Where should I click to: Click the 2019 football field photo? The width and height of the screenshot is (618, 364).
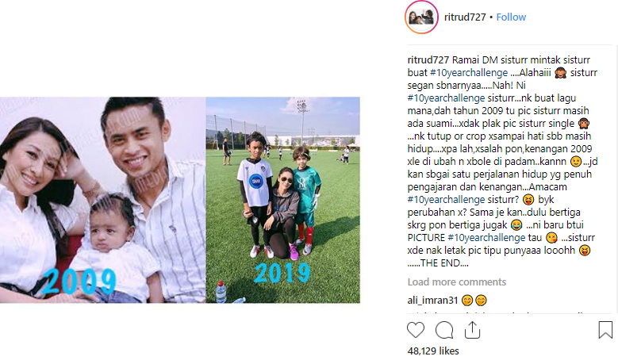pyautogui.click(x=282, y=200)
